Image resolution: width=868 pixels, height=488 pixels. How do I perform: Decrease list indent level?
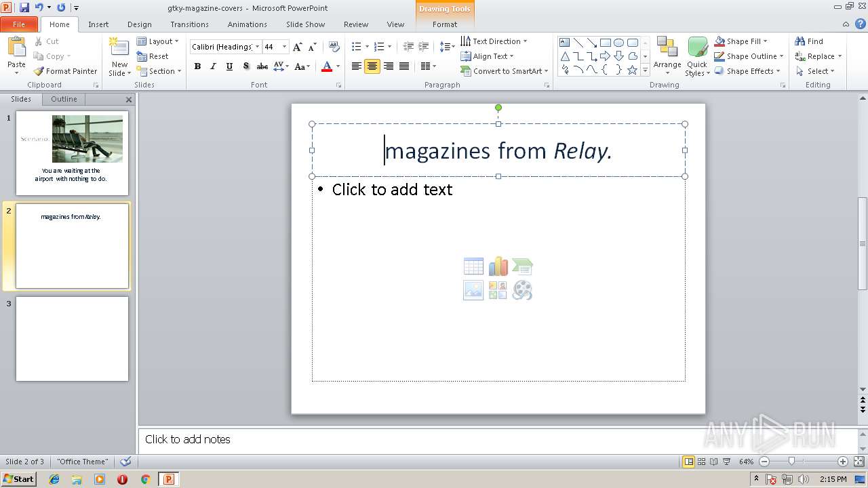coord(408,47)
